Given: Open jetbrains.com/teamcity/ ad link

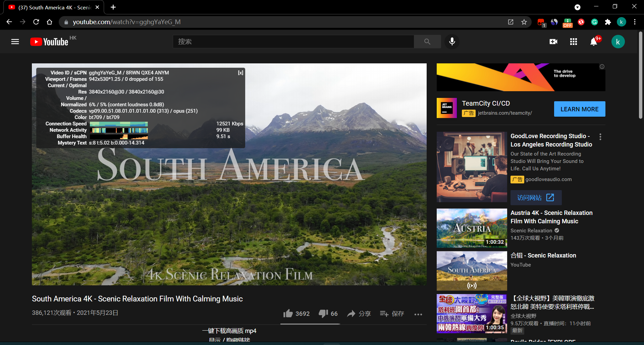Looking at the screenshot, I should tap(505, 113).
